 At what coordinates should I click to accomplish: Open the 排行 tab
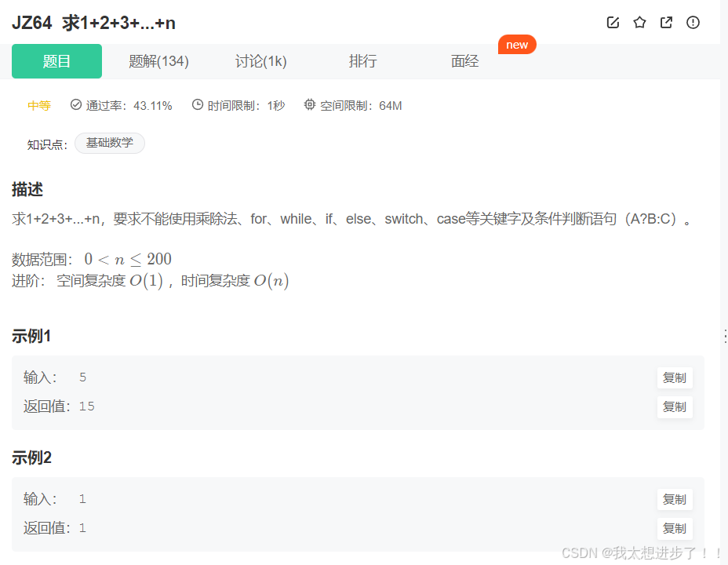click(363, 61)
